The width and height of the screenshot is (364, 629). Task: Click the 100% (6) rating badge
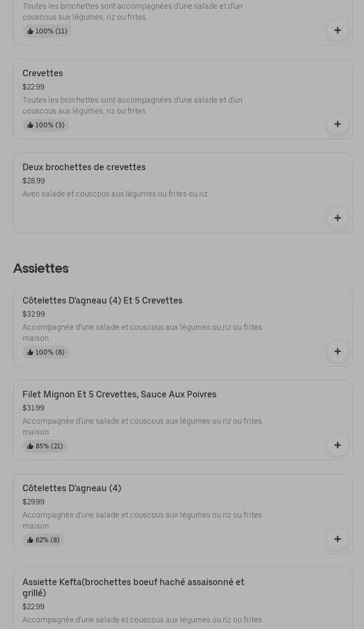point(46,352)
